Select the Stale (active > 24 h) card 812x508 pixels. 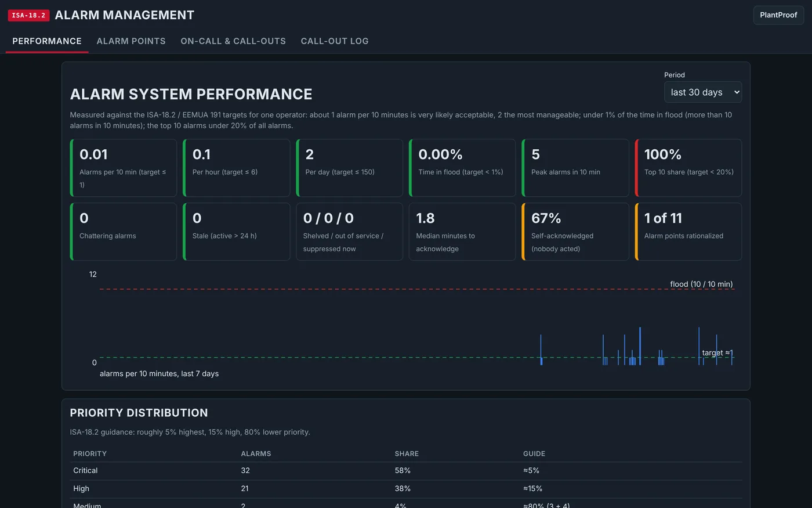tap(237, 232)
